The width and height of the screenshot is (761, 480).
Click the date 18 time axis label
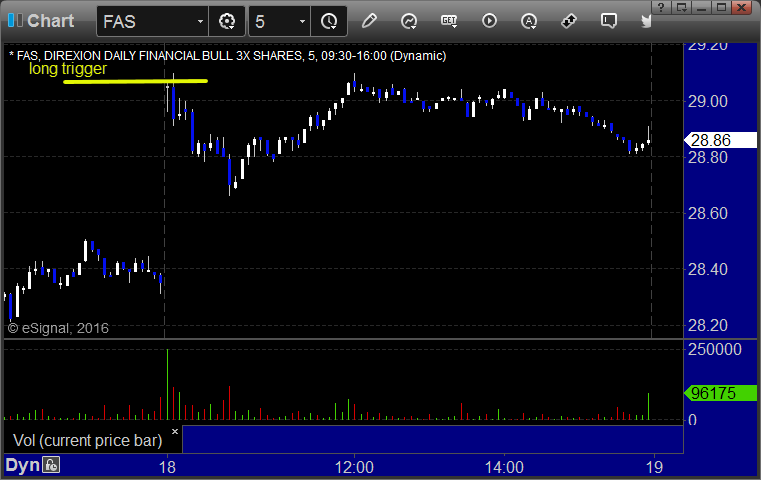coord(167,467)
